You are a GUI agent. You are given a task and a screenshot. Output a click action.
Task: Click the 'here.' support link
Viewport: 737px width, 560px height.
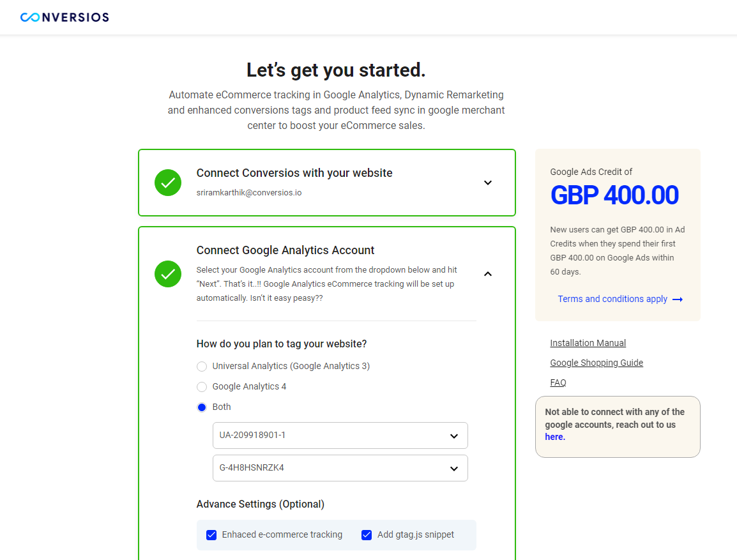[555, 437]
